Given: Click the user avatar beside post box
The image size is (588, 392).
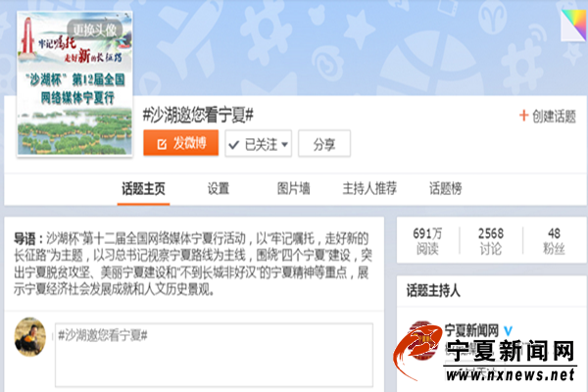Looking at the screenshot, I should tap(30, 337).
